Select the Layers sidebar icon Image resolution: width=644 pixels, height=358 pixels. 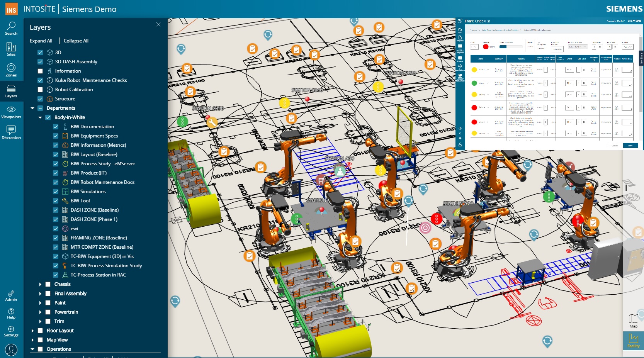point(11,91)
